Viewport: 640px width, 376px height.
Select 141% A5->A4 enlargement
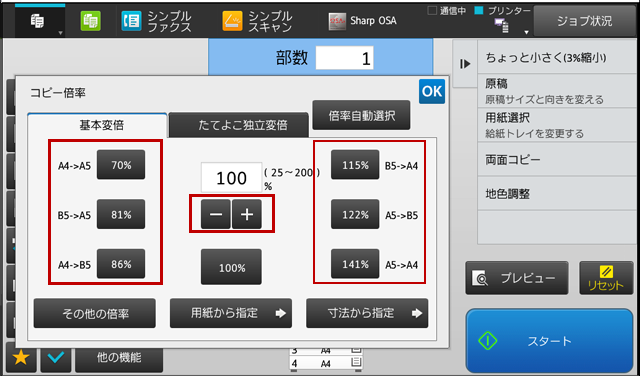355,264
